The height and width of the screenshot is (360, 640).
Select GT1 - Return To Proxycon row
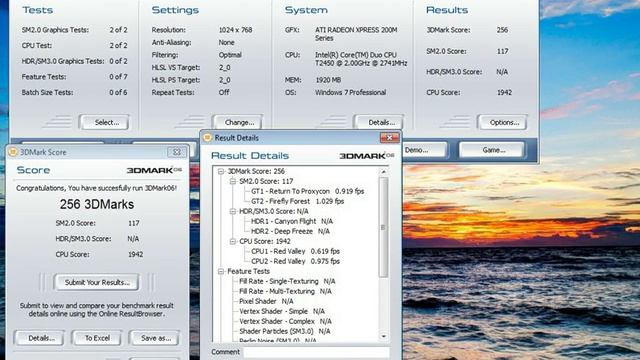(x=307, y=191)
